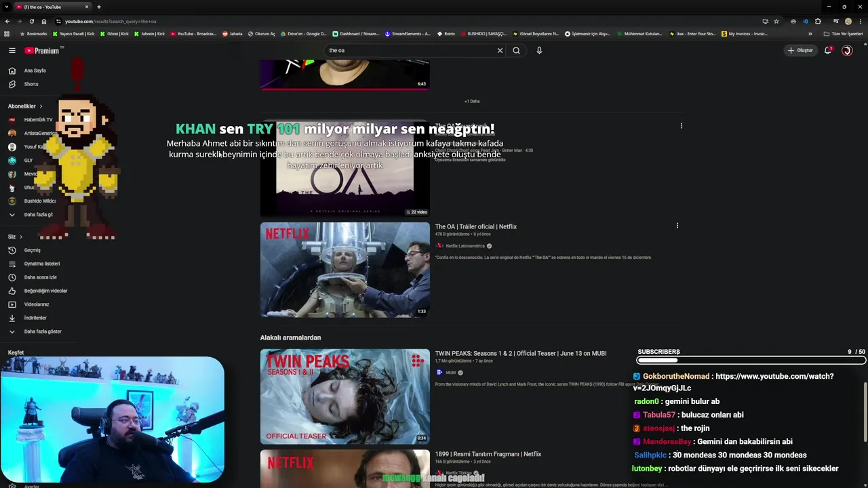
Task: Click the Oluştur create button
Action: pyautogui.click(x=800, y=50)
